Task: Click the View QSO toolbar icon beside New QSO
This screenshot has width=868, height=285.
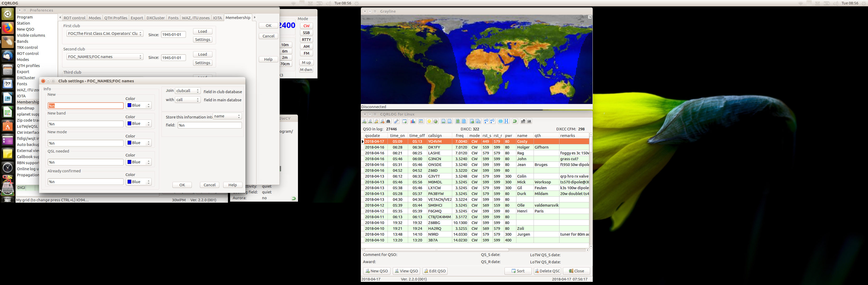Action: tap(370, 121)
